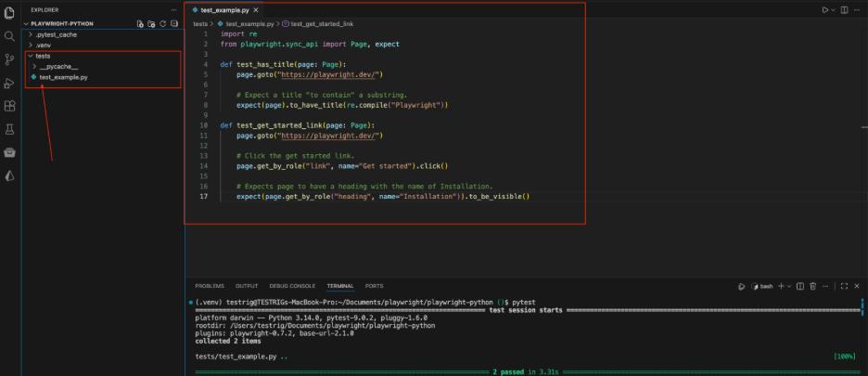Collapse the tests folder
868x376 pixels.
pos(43,56)
